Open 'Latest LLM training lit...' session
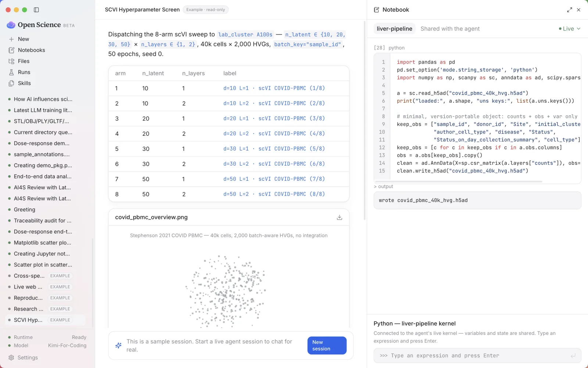 43,110
